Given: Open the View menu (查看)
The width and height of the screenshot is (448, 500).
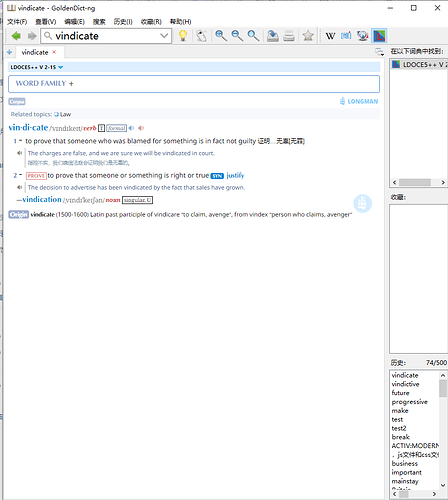Looking at the screenshot, I should click(x=46, y=22).
